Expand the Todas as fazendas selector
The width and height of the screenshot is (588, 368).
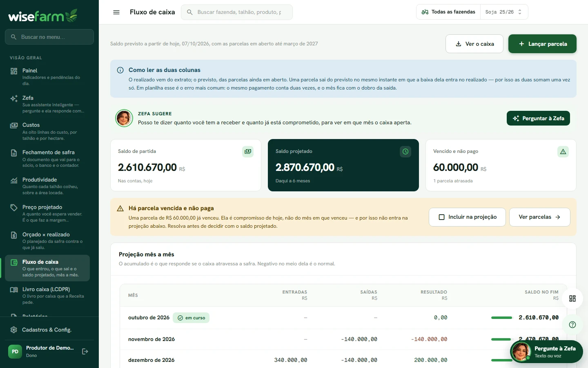pos(448,12)
